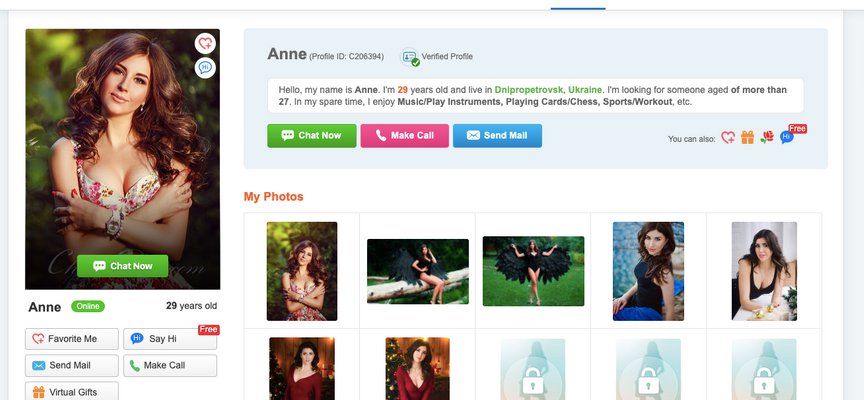The height and width of the screenshot is (400, 864).
Task: Click the heart icon beside 'You can also'
Action: 728,137
